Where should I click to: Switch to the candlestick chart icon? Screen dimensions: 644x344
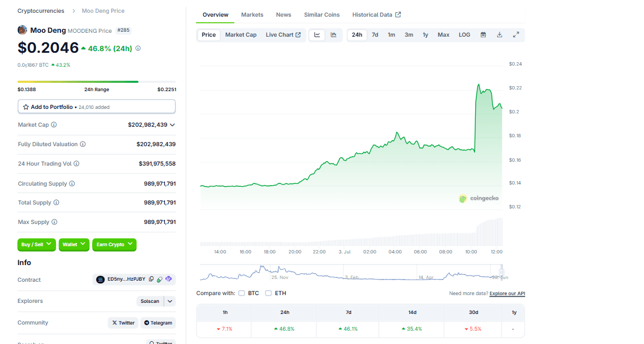(334, 35)
